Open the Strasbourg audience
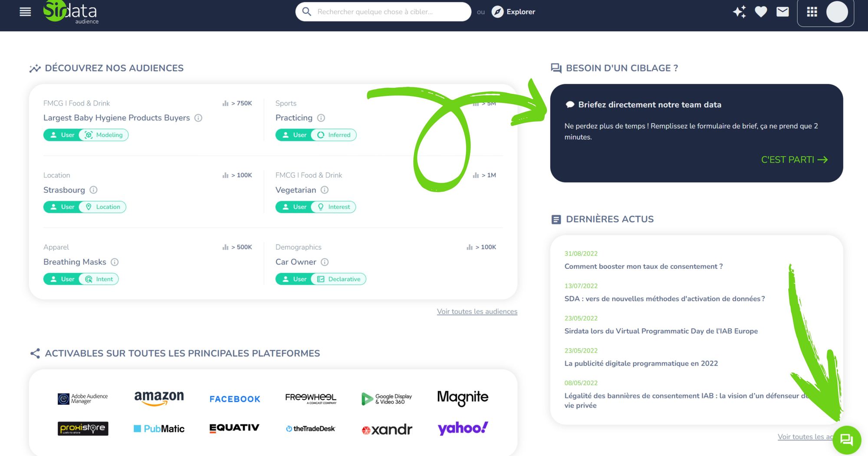 click(x=64, y=190)
